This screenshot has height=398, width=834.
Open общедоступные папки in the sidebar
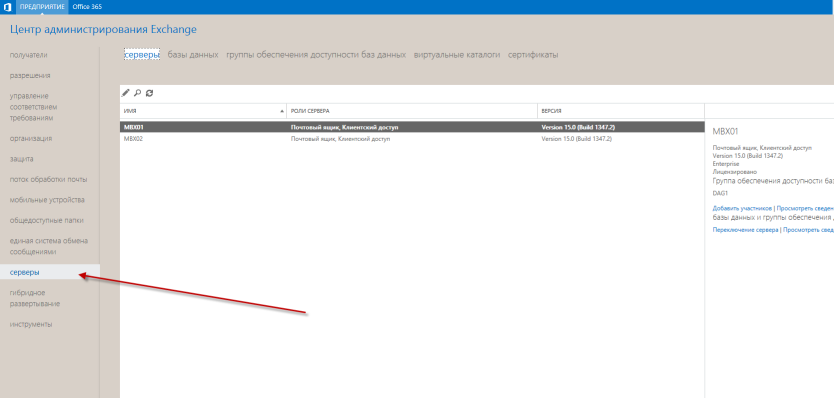point(47,220)
